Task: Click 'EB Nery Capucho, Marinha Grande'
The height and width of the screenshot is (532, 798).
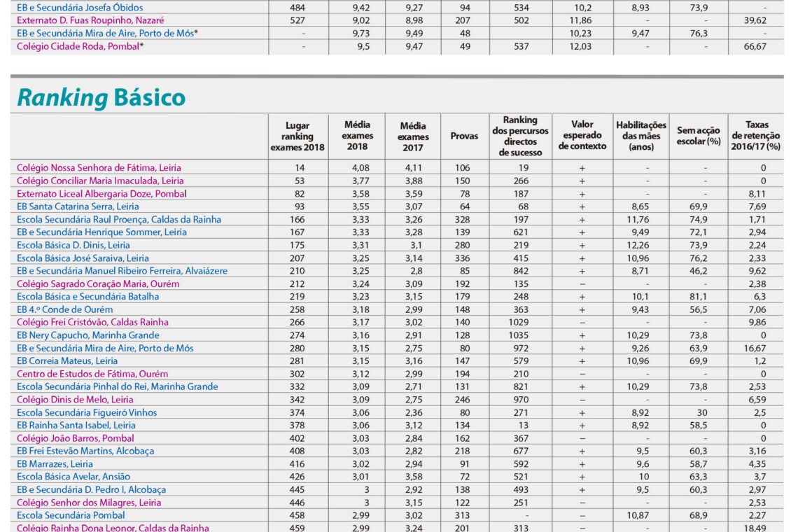Action: point(88,335)
